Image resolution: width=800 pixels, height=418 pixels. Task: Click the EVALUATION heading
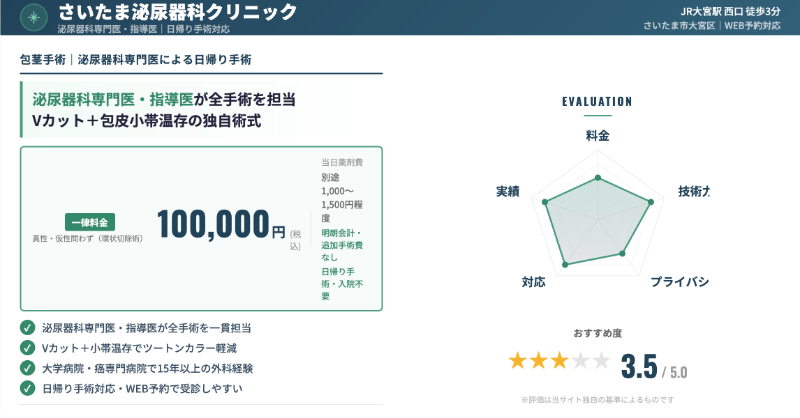point(597,101)
